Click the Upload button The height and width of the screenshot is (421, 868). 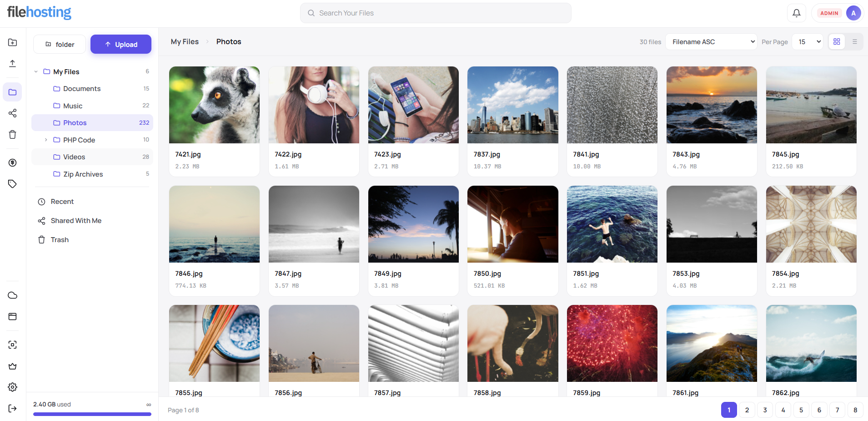click(121, 44)
